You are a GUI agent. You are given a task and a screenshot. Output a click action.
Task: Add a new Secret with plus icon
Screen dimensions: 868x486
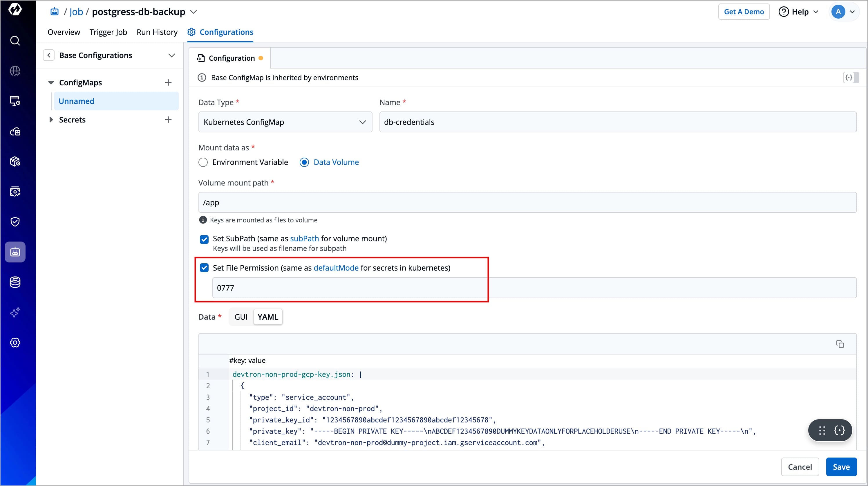point(168,120)
